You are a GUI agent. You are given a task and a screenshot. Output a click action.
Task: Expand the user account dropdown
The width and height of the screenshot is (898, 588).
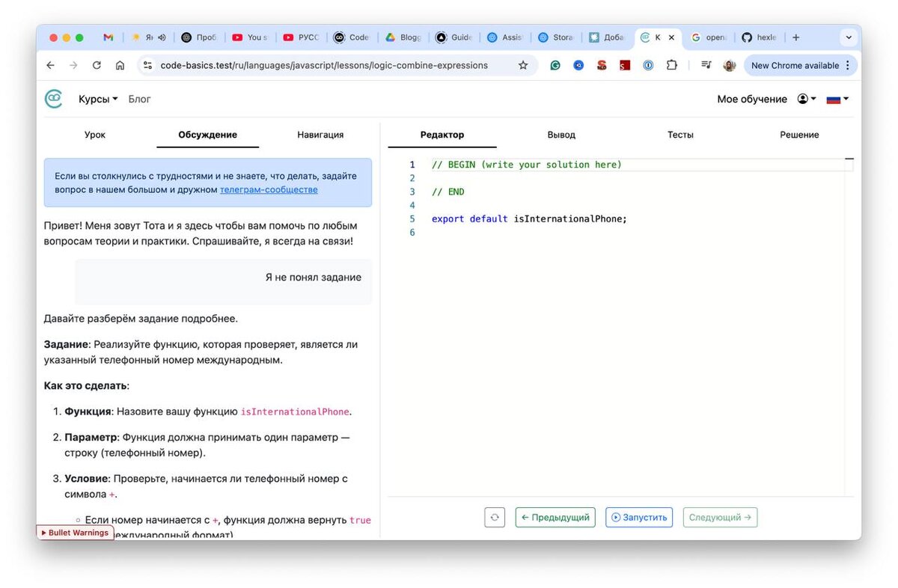[x=807, y=99]
